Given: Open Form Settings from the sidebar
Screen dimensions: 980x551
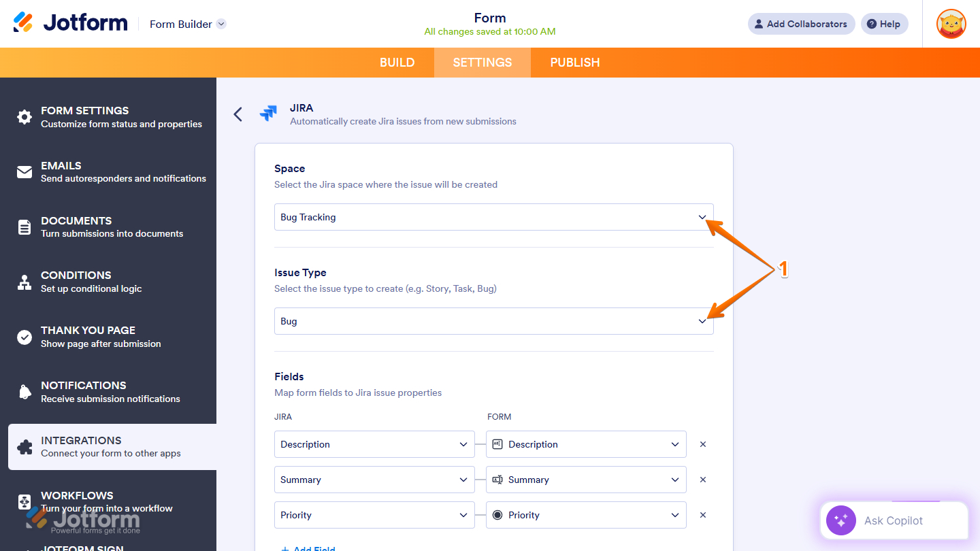Looking at the screenshot, I should click(24, 116).
